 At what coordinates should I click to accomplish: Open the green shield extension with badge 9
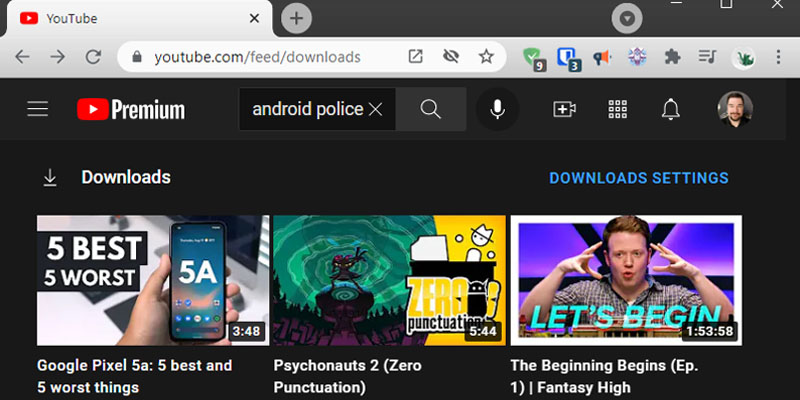point(534,58)
